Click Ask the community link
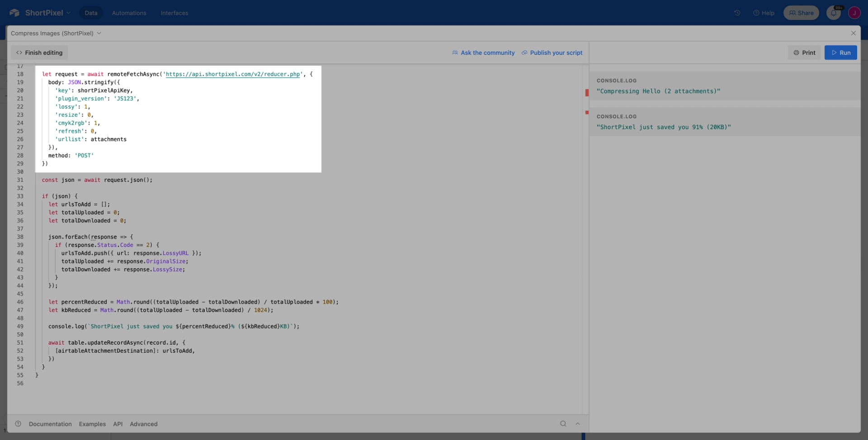 tap(483, 52)
